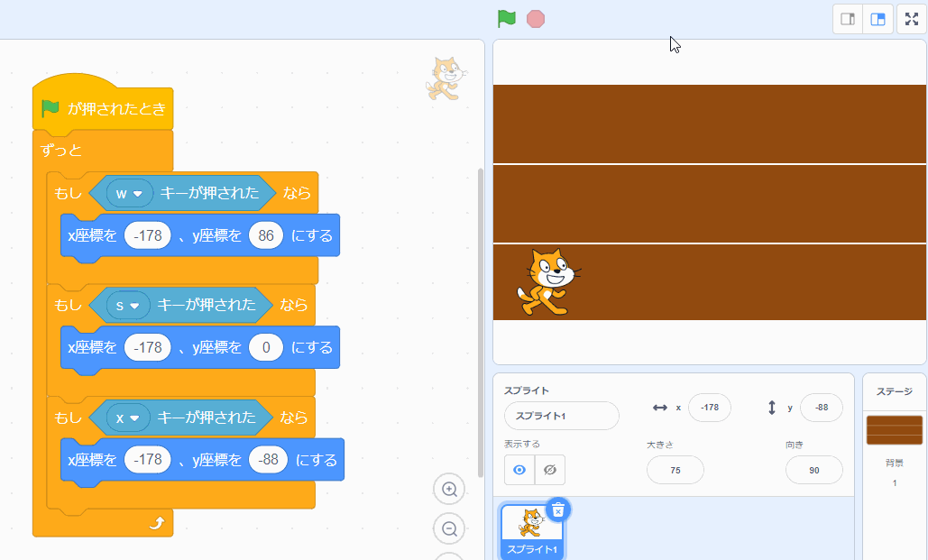Open the s key dropdown
The width and height of the screenshot is (928, 560).
click(128, 305)
